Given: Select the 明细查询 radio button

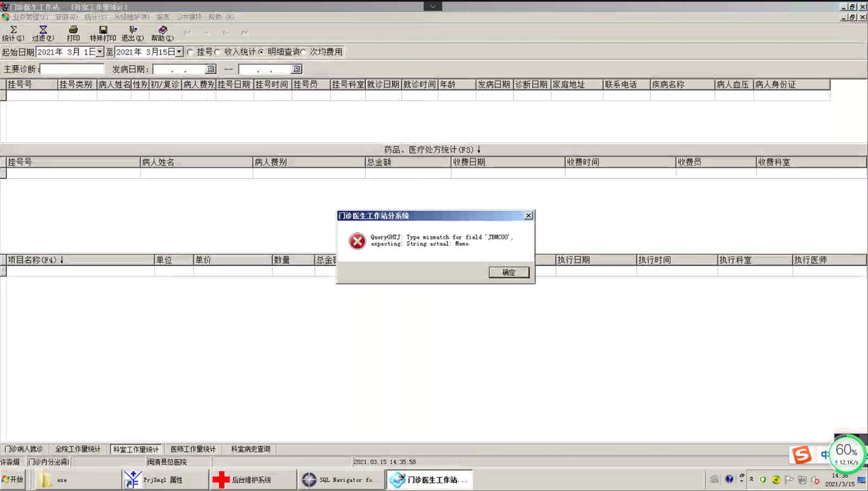Looking at the screenshot, I should (x=261, y=52).
